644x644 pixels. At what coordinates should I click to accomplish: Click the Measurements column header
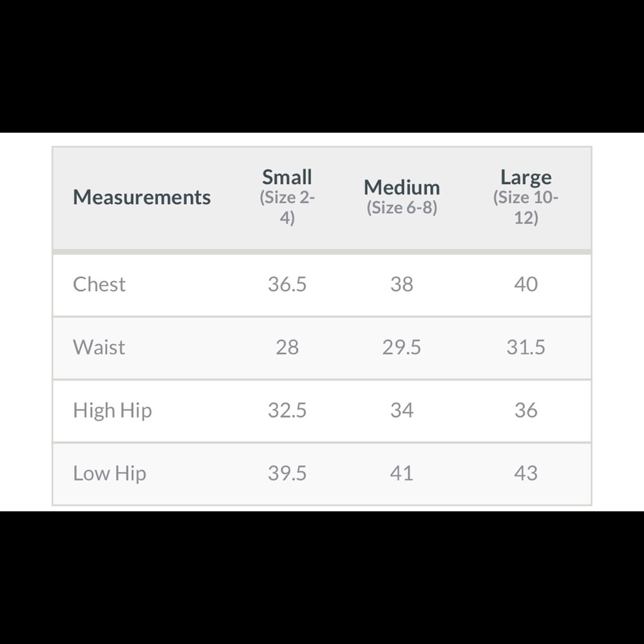coord(142,197)
